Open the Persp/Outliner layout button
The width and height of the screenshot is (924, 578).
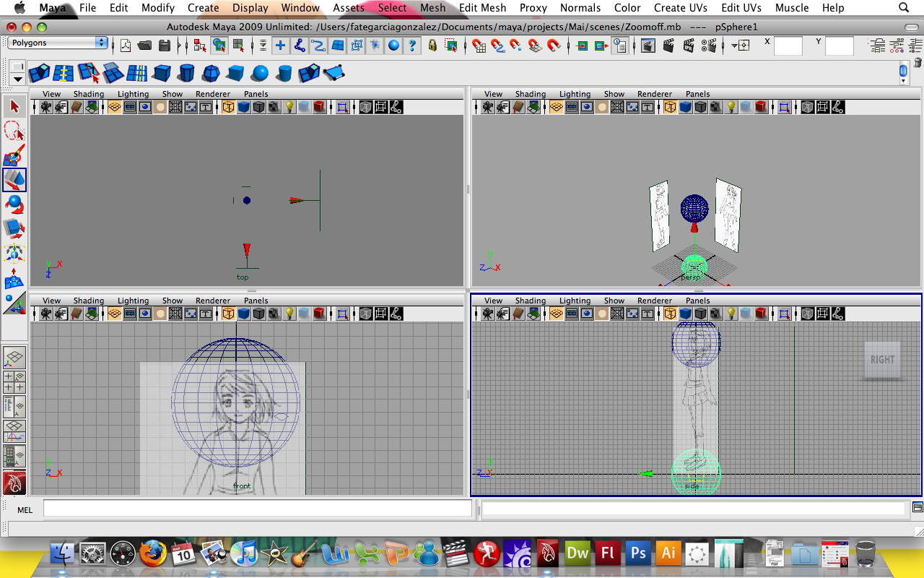tap(14, 407)
